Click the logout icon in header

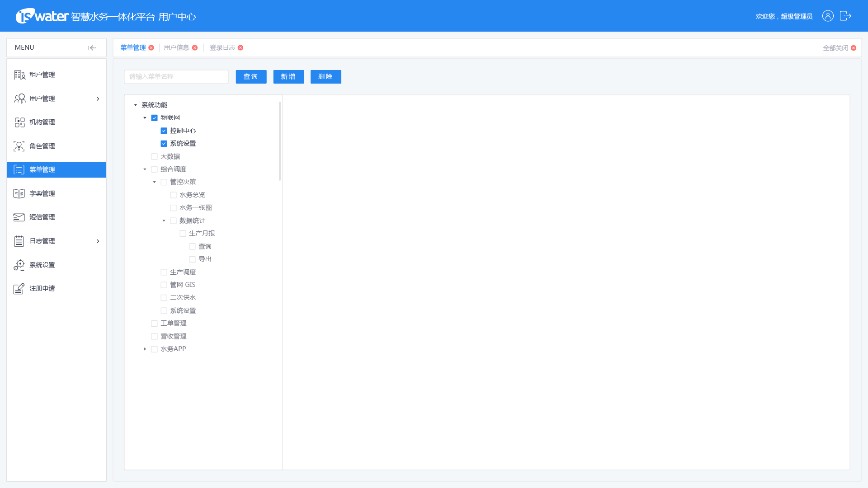click(845, 16)
